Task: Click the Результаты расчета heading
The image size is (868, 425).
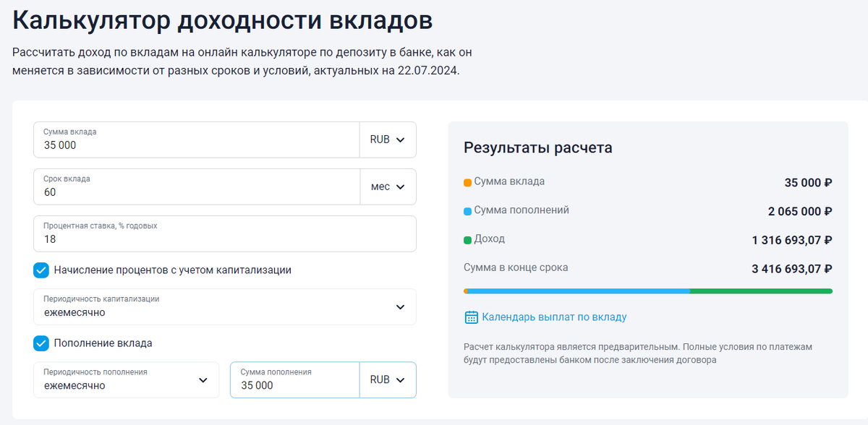Action: coord(538,147)
